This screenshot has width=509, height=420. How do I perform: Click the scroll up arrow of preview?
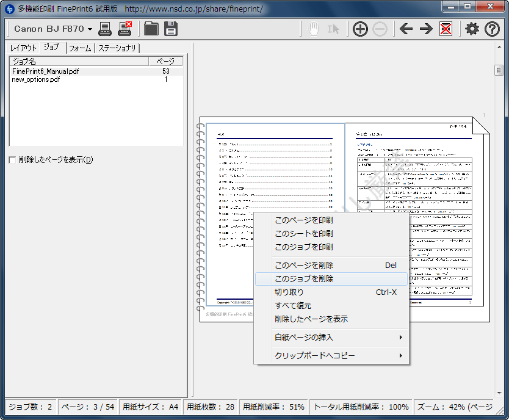pyautogui.click(x=499, y=48)
